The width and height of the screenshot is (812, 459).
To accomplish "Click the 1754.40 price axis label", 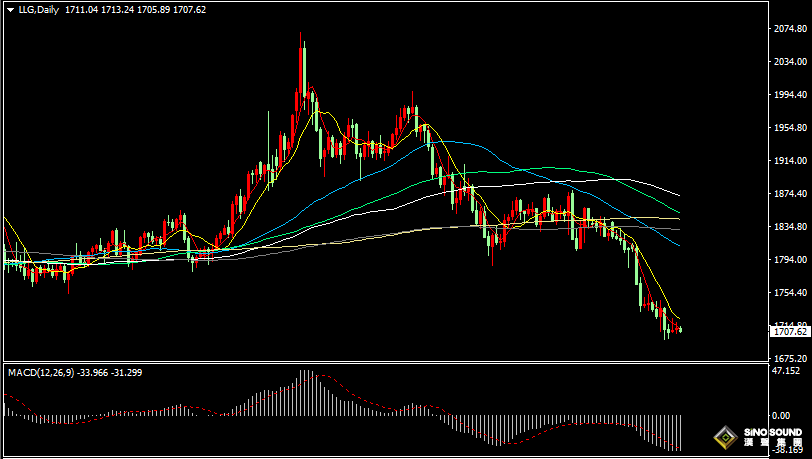I will [790, 293].
